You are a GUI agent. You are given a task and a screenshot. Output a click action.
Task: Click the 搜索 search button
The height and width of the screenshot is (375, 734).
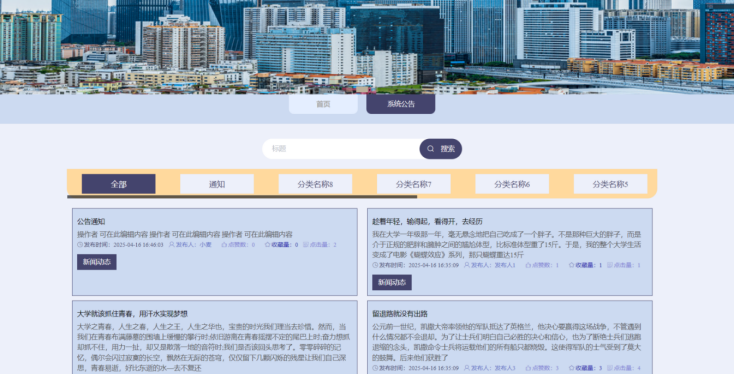[x=440, y=149]
